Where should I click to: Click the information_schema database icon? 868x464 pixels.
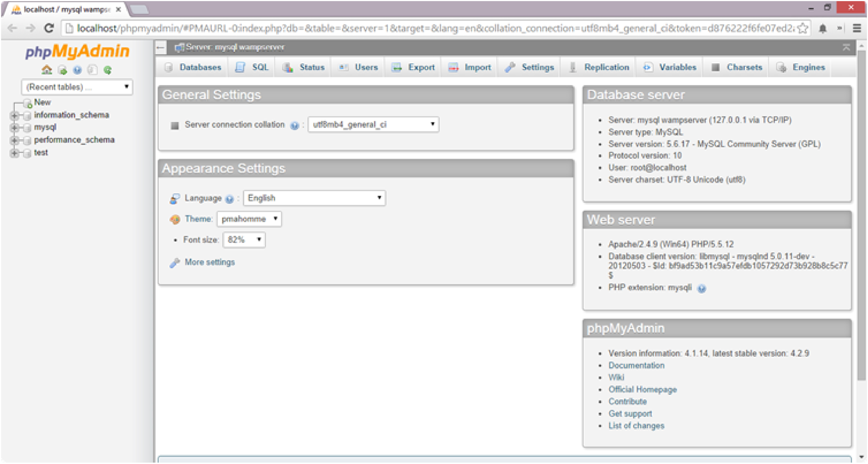pyautogui.click(x=28, y=115)
